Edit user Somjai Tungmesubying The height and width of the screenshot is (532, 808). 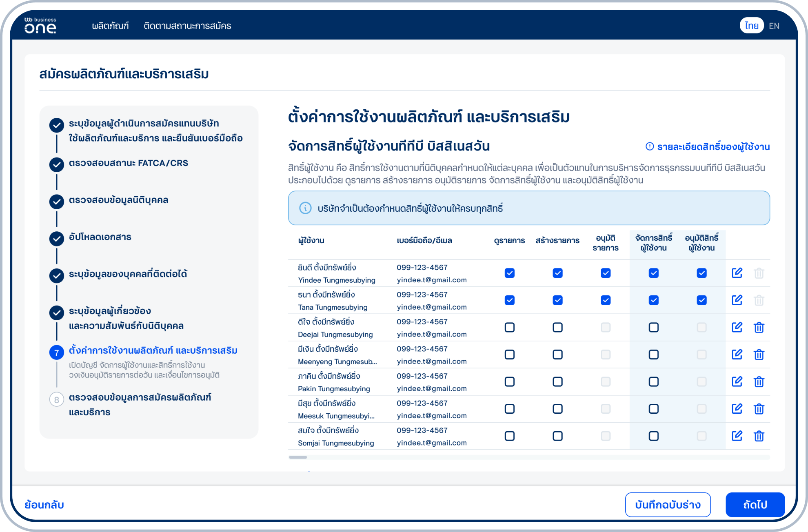[x=737, y=436]
